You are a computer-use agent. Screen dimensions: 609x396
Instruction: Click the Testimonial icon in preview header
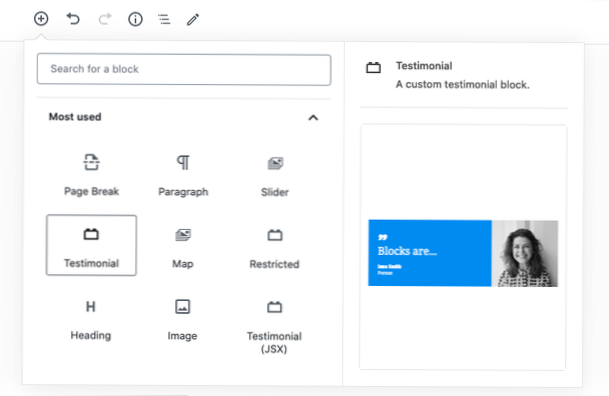click(373, 68)
